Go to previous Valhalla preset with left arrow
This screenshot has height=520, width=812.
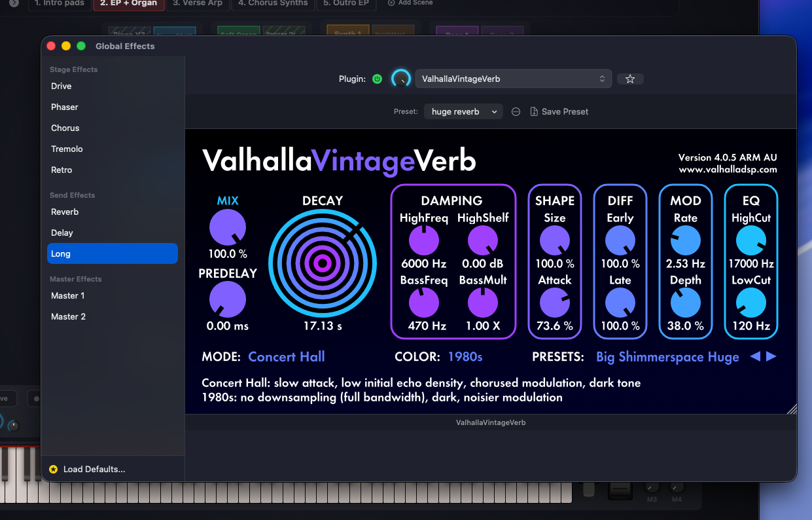tap(755, 356)
